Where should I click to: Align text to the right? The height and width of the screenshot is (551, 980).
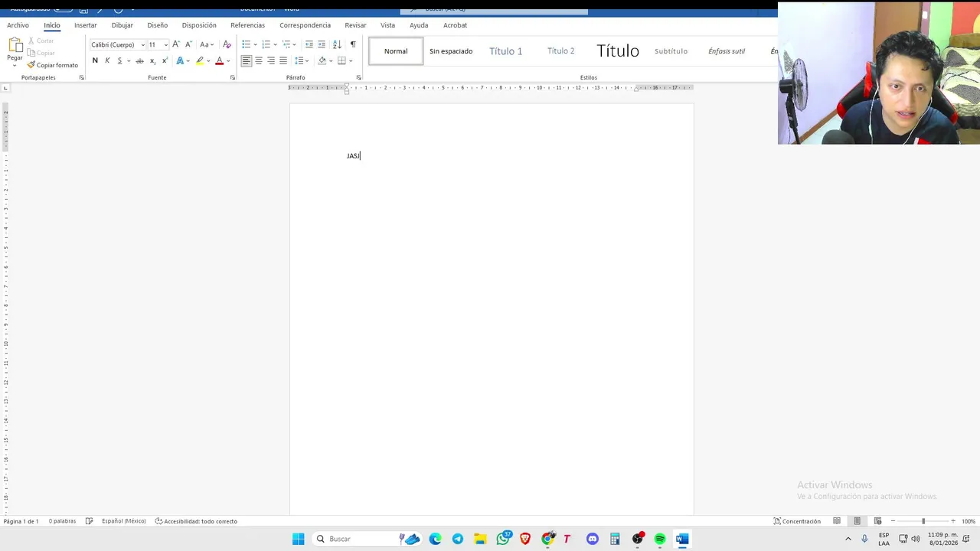271,60
